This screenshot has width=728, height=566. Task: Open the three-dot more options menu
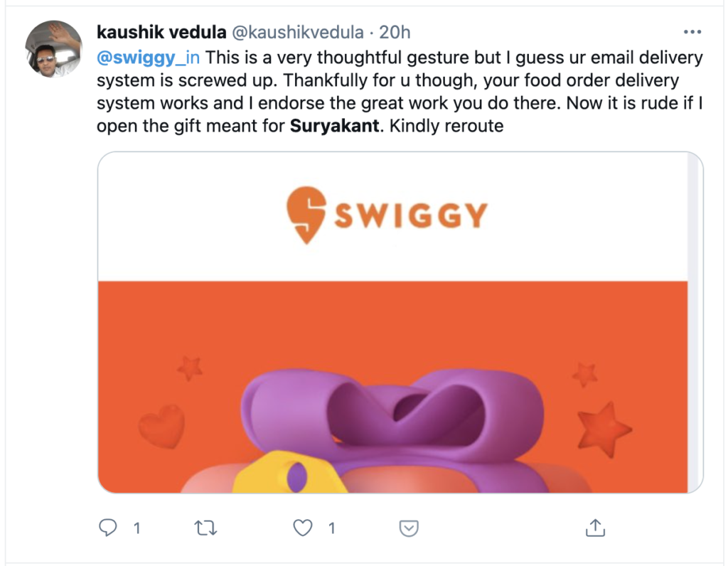point(692,33)
